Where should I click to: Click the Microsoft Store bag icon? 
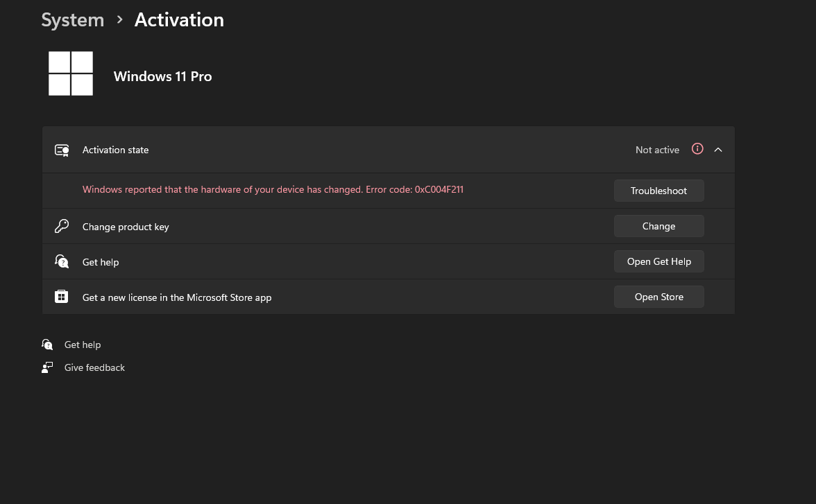click(61, 297)
